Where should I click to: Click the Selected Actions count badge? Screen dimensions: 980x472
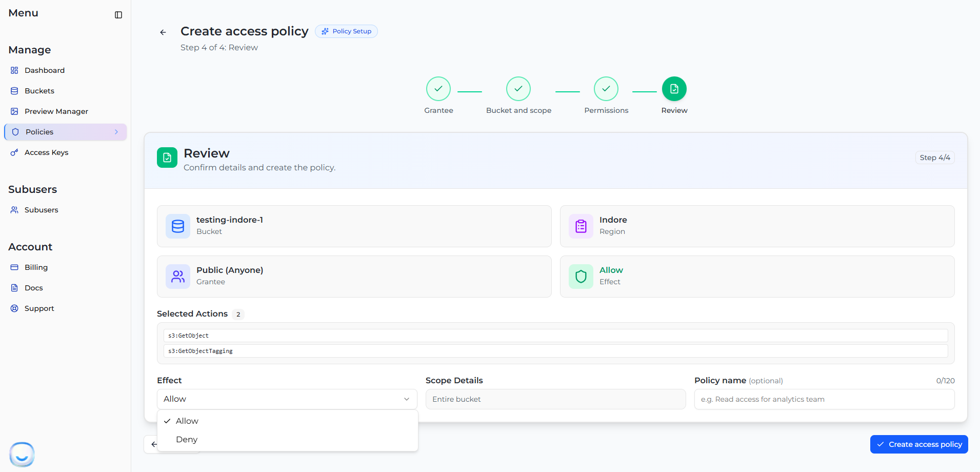[x=238, y=314]
